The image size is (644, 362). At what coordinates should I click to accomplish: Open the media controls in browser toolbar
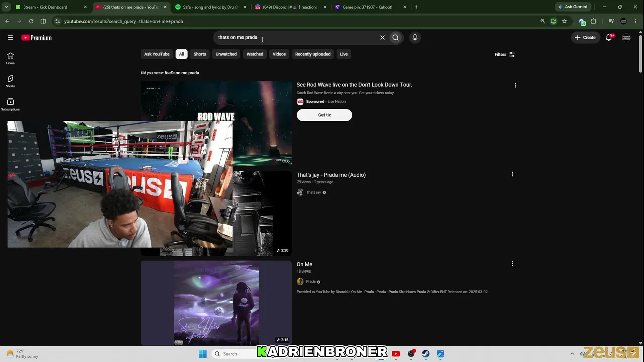611,21
